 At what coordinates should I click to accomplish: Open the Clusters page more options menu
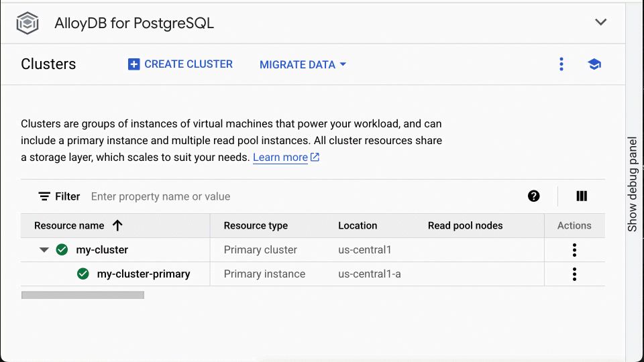pyautogui.click(x=561, y=64)
